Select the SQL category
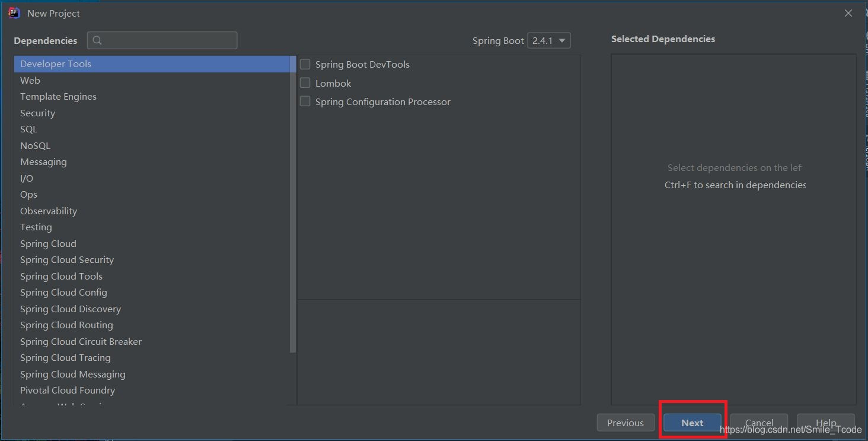 (x=152, y=129)
